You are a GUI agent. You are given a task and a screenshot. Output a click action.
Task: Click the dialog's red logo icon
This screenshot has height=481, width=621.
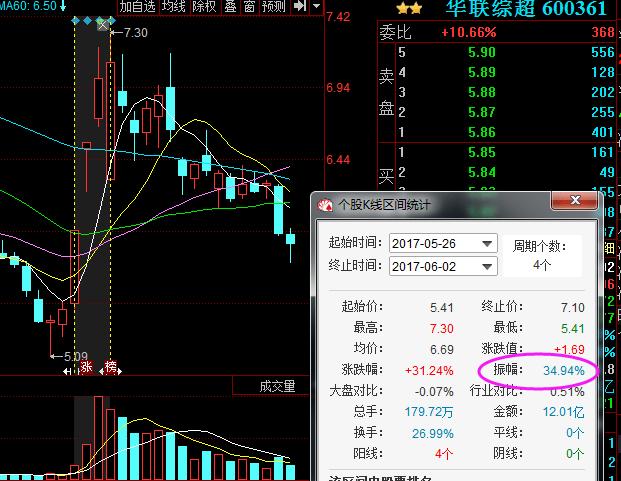tap(326, 205)
